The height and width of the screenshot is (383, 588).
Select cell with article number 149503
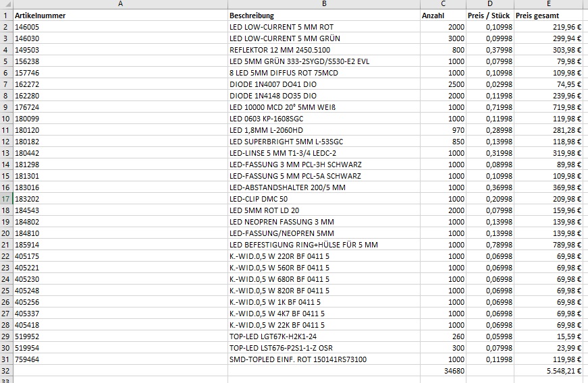120,50
